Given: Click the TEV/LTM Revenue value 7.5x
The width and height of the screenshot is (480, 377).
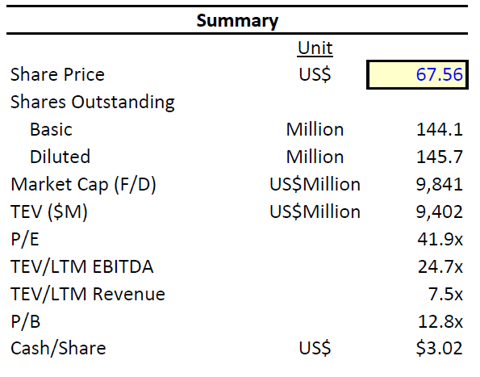Looking at the screenshot, I should (x=445, y=294).
